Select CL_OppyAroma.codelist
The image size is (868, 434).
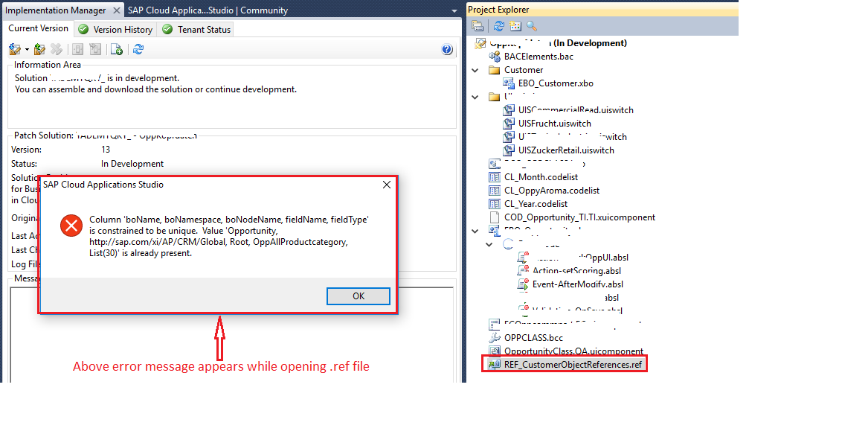click(x=552, y=190)
